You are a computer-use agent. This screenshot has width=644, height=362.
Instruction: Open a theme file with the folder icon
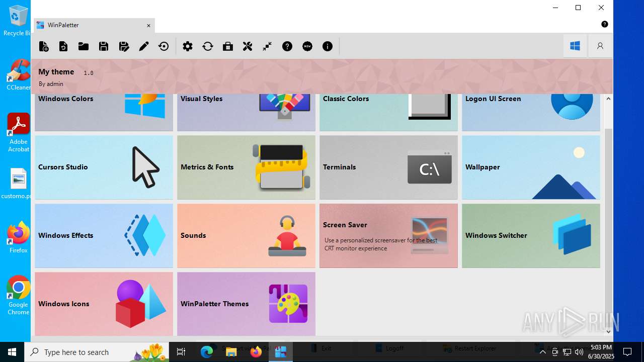(x=84, y=46)
